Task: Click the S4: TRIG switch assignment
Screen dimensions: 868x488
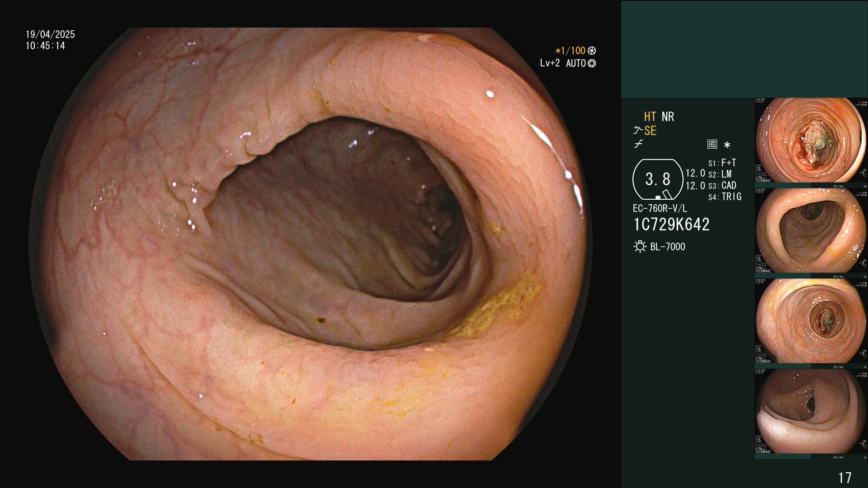Action: [725, 197]
